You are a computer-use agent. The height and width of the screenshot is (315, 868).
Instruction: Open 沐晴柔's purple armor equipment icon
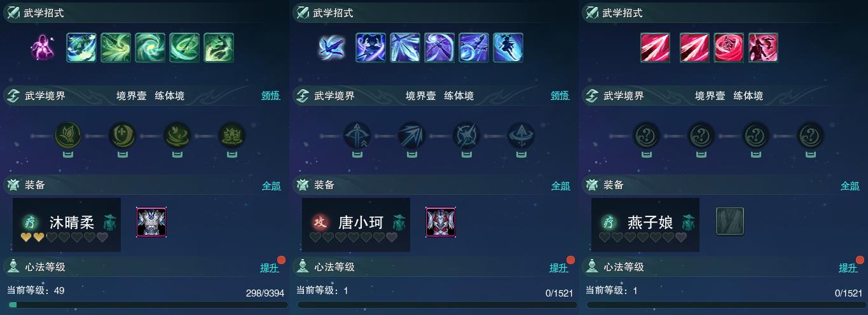151,222
